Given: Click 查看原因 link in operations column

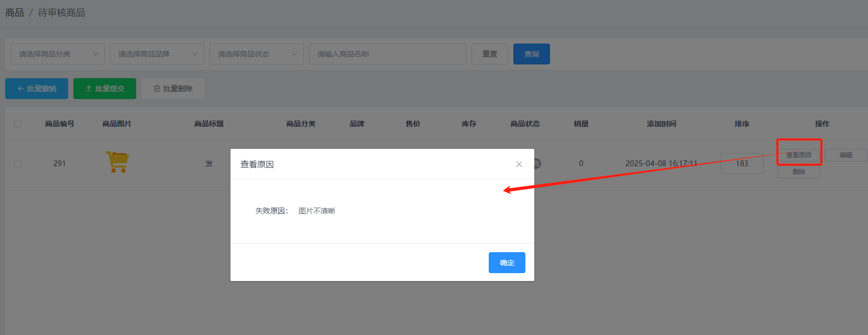Looking at the screenshot, I should tap(798, 155).
